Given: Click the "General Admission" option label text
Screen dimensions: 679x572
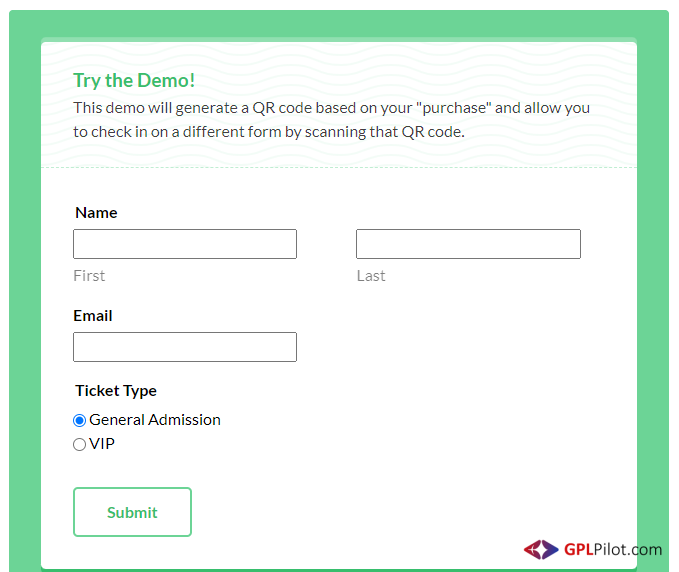Looking at the screenshot, I should point(155,420).
